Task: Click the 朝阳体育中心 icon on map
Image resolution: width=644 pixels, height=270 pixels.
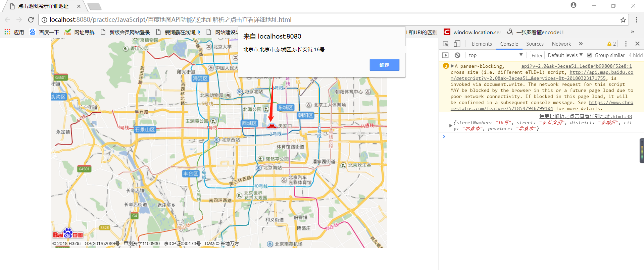Action: coord(368,92)
